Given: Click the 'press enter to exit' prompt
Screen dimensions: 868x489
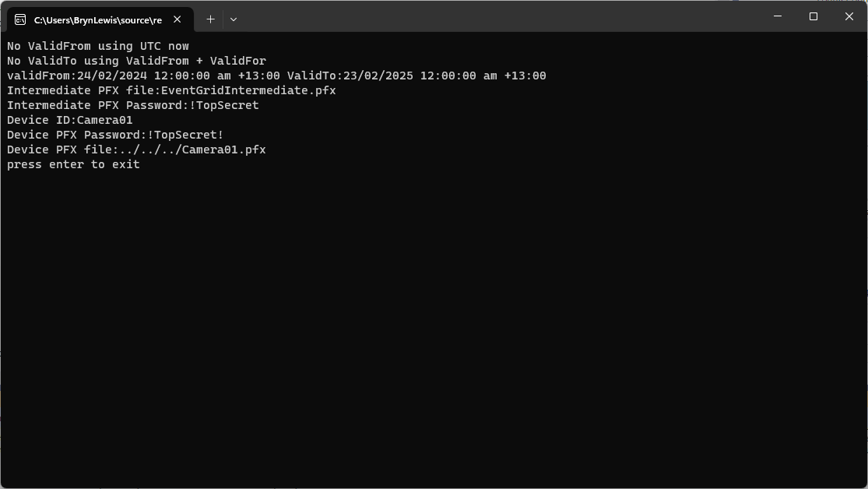Looking at the screenshot, I should 73,164.
